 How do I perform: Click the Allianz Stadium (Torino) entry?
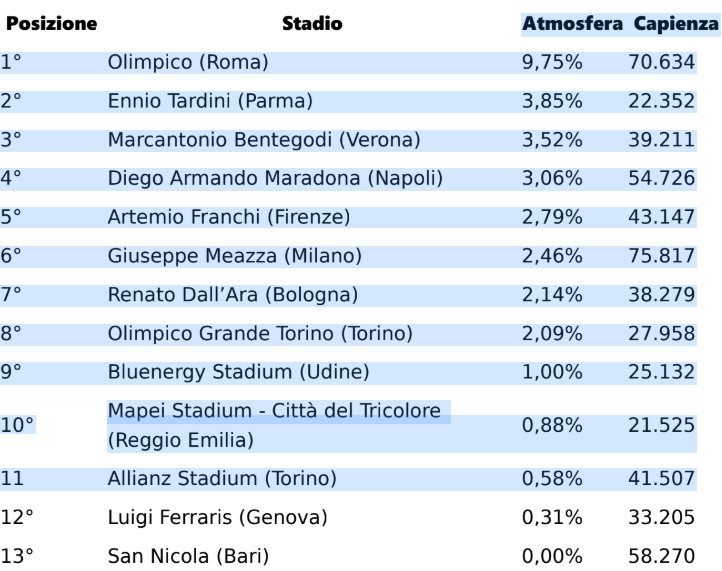[235, 477]
